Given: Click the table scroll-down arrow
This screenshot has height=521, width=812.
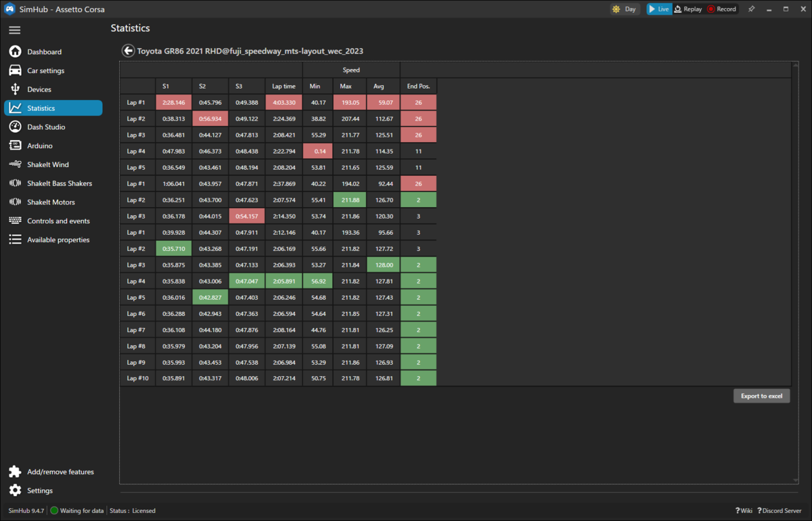Looking at the screenshot, I should pyautogui.click(x=794, y=480).
